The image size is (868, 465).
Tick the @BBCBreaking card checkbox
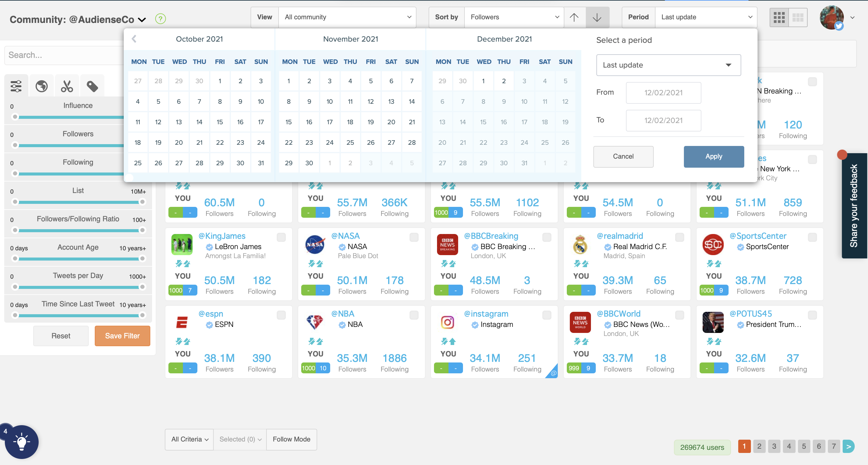(x=547, y=237)
